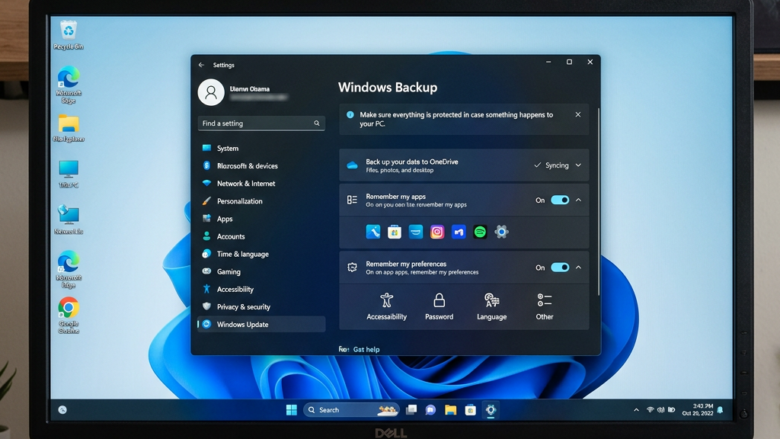Click the user profile avatar
Image resolution: width=780 pixels, height=439 pixels.
pos(211,92)
